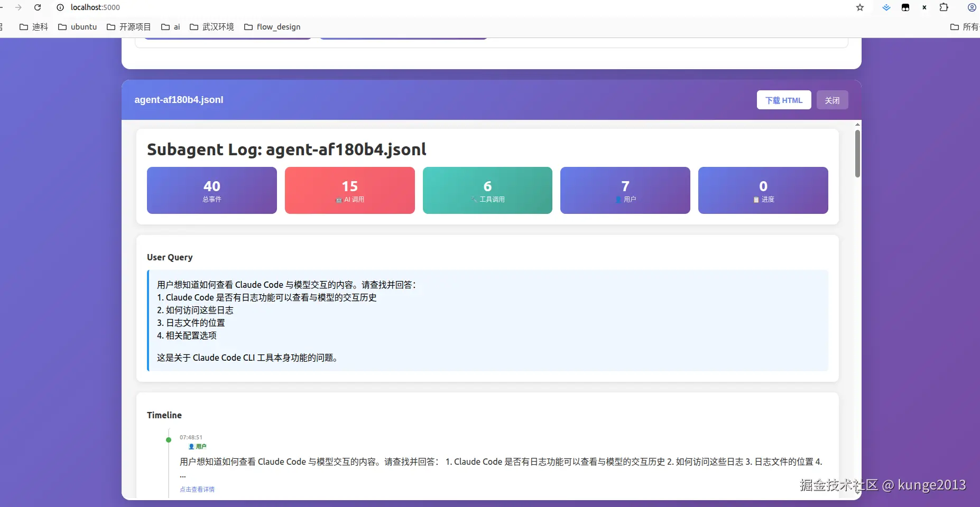Click the site info icon beside localhost:5000
Viewport: 980px width, 507px height.
[60, 7]
